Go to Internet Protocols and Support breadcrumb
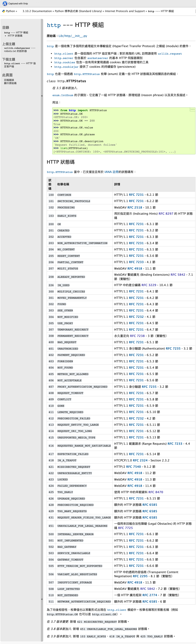 pyautogui.click(x=125, y=11)
